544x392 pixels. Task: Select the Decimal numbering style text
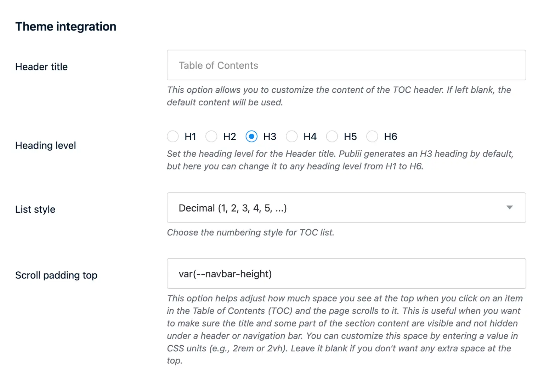tap(233, 208)
